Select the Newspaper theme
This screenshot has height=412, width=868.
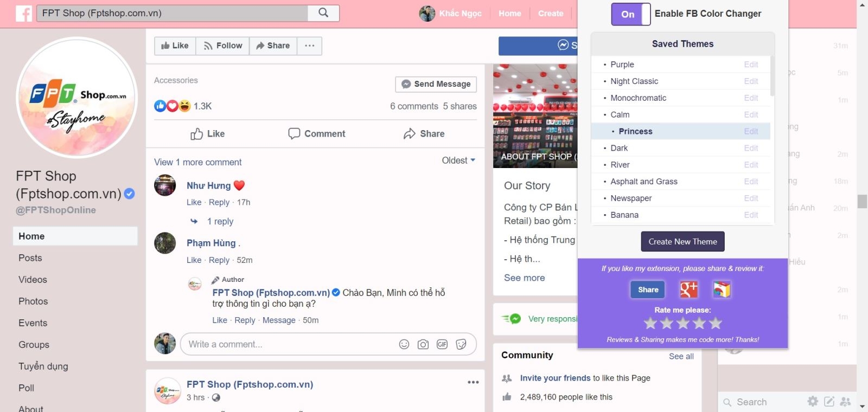631,198
